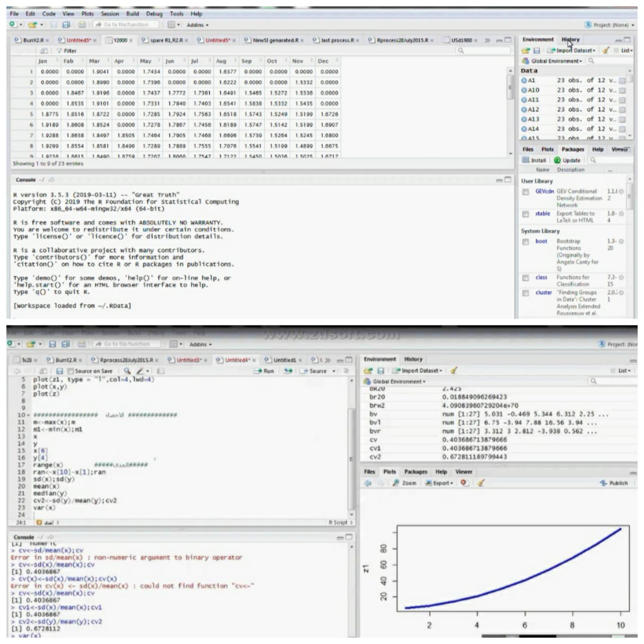Enable the Source on Save checkbox
Screen dimensions: 644x644
[71, 371]
